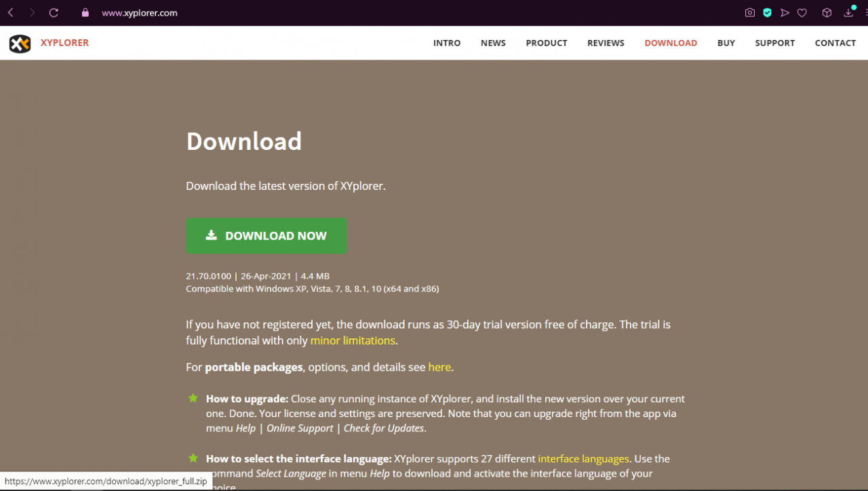Viewport: 868px width, 491px height.
Task: Navigate to the SUPPORT section
Action: pyautogui.click(x=774, y=43)
